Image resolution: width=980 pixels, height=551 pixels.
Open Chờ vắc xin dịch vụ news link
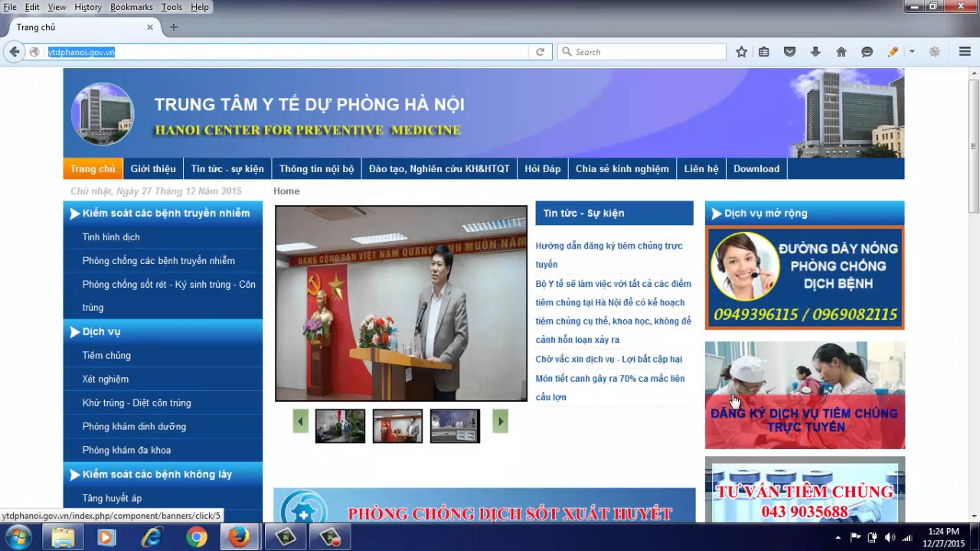click(x=609, y=359)
